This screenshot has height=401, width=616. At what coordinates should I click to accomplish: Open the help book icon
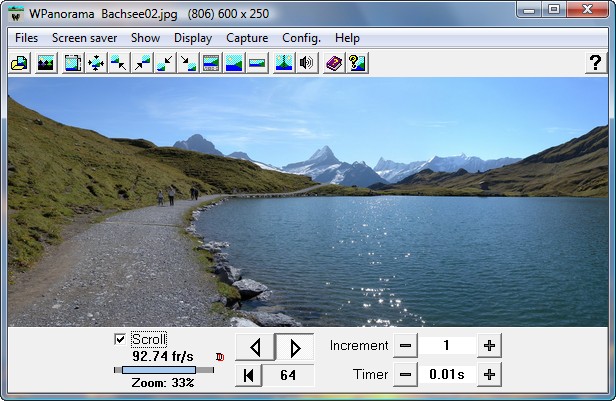tap(334, 63)
